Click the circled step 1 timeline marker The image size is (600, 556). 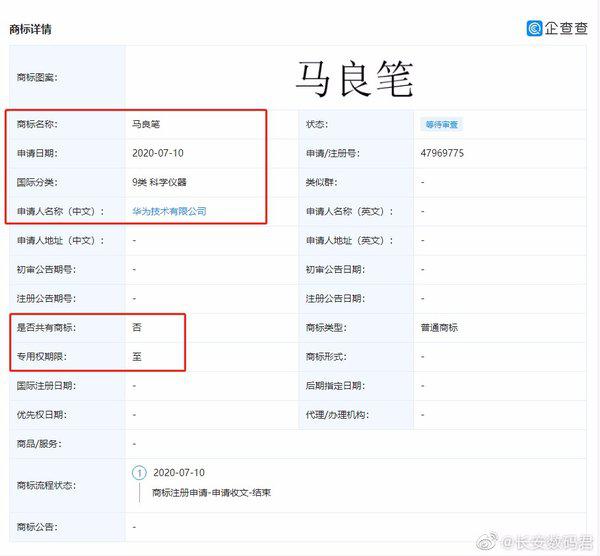139,473
